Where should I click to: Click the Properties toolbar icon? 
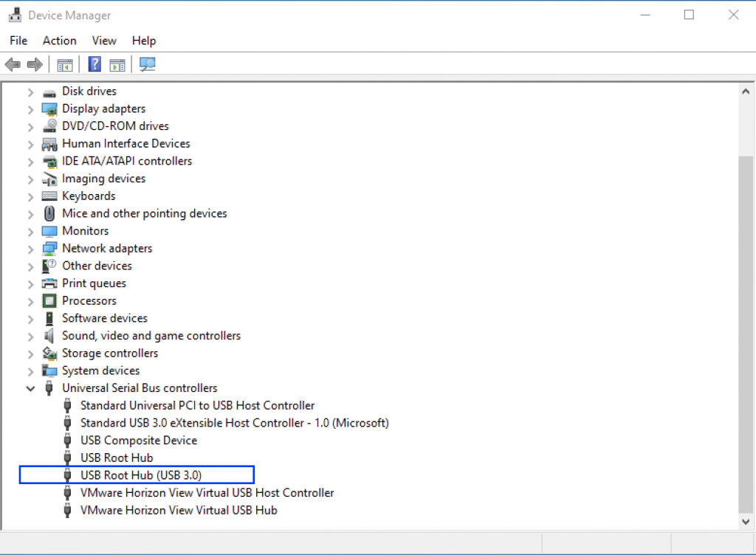tap(117, 64)
